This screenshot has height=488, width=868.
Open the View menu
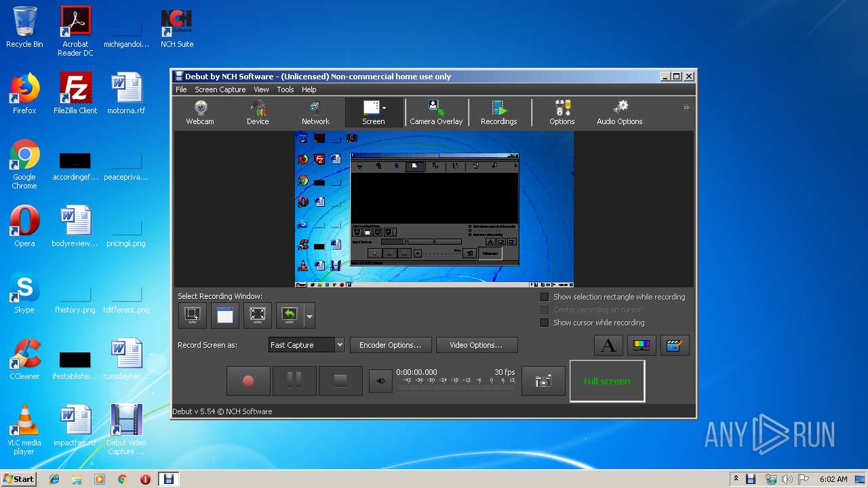(262, 89)
